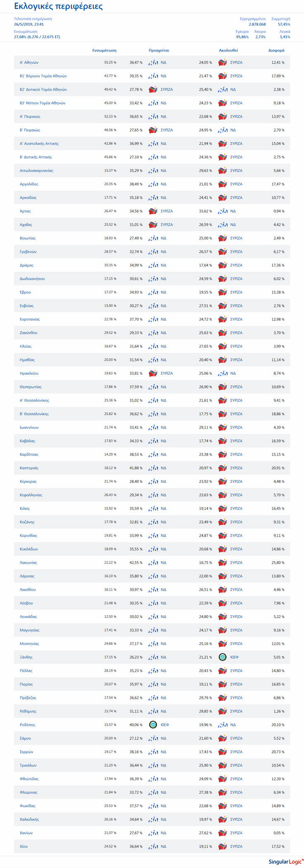Click the ΣΥΡΙΖΑ logo in the Ηρακλείου row
Screen dimensions: 304x868
153,373
